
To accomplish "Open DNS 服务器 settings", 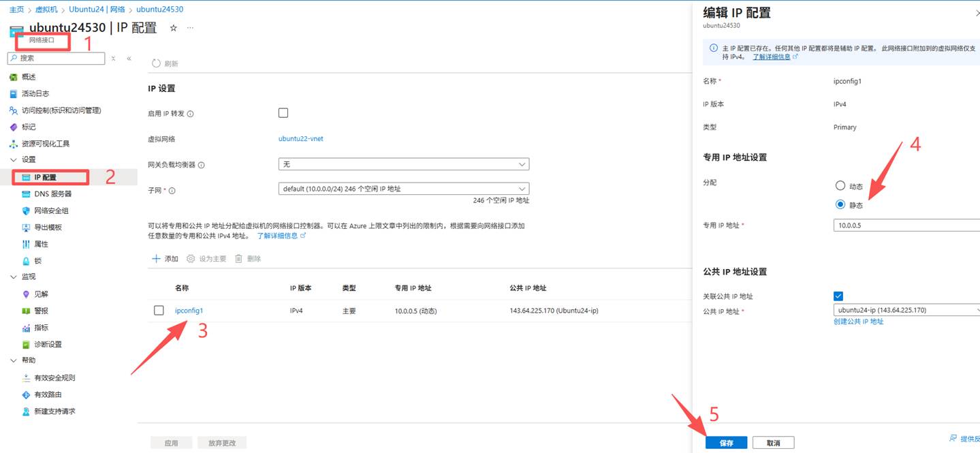I will coord(52,194).
